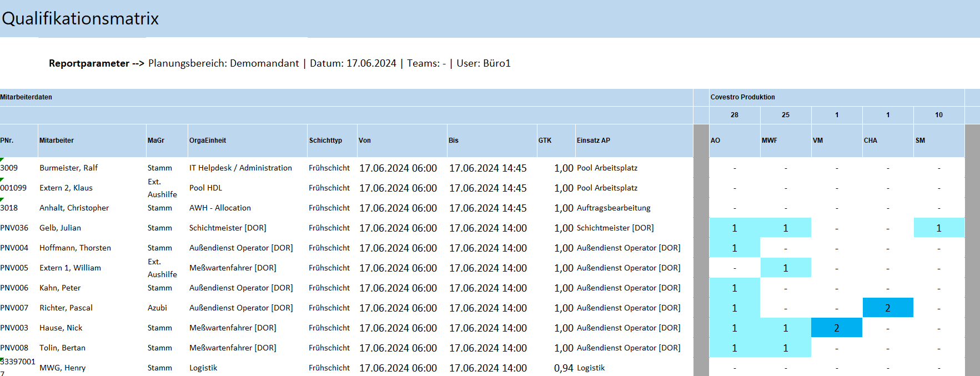Image resolution: width=980 pixels, height=376 pixels.
Task: Select employee Kahn, Peter
Action: (60, 288)
